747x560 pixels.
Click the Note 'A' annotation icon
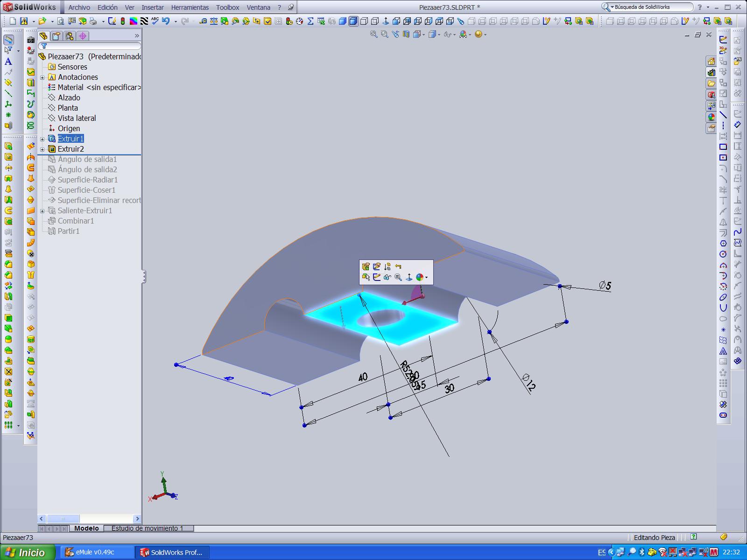click(x=8, y=62)
